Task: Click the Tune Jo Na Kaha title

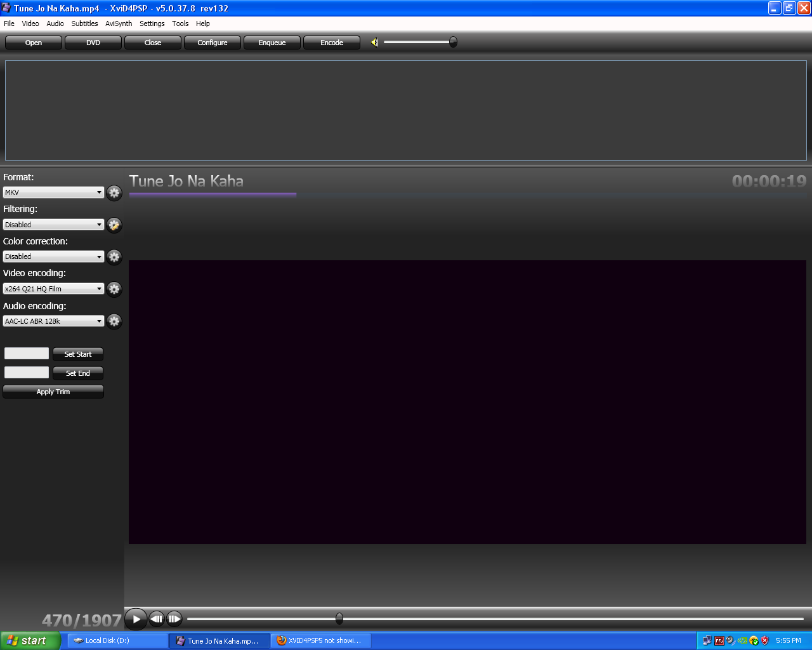Action: point(187,182)
